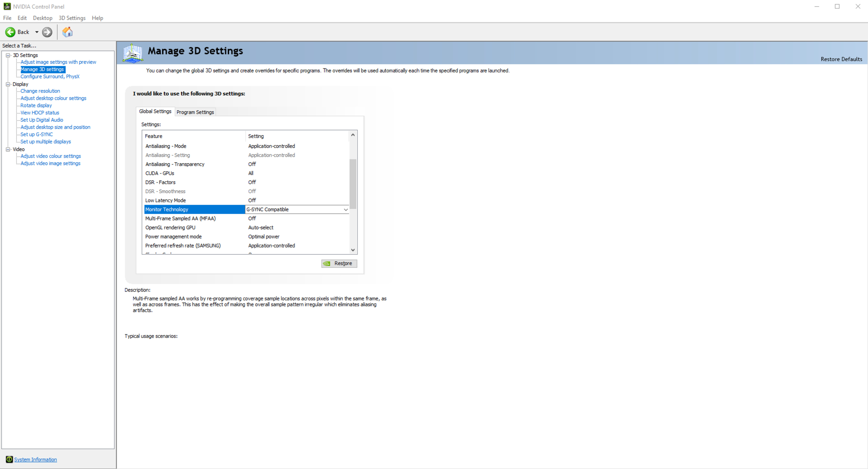
Task: Open the Back history dropdown arrow
Action: [37, 32]
